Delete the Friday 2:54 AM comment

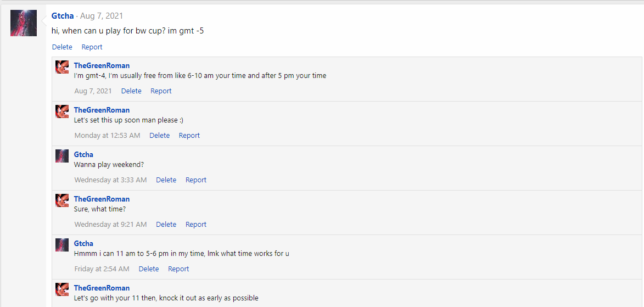click(x=149, y=269)
